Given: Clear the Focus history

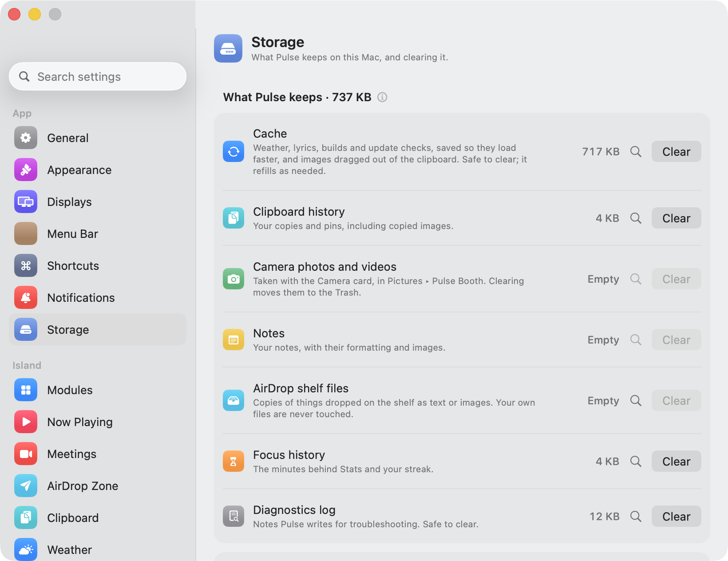Looking at the screenshot, I should (676, 461).
